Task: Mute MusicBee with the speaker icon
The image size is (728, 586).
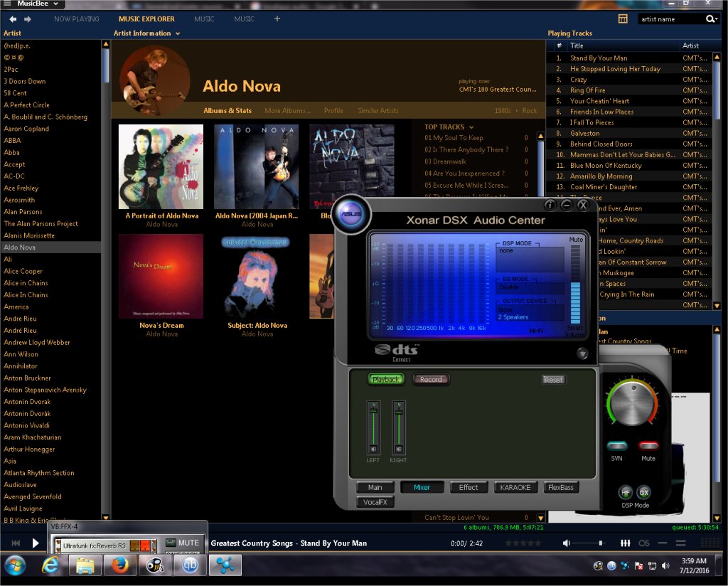Action: tap(566, 543)
